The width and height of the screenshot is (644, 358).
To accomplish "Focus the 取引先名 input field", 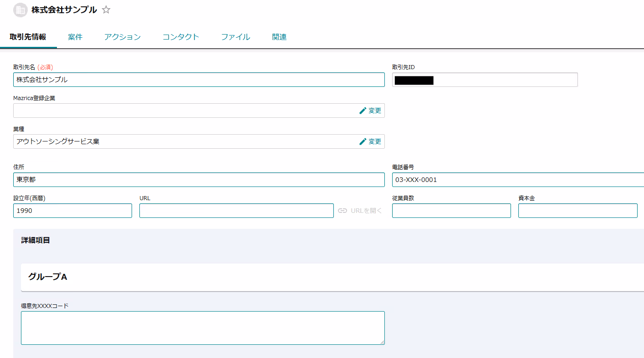I will click(199, 80).
